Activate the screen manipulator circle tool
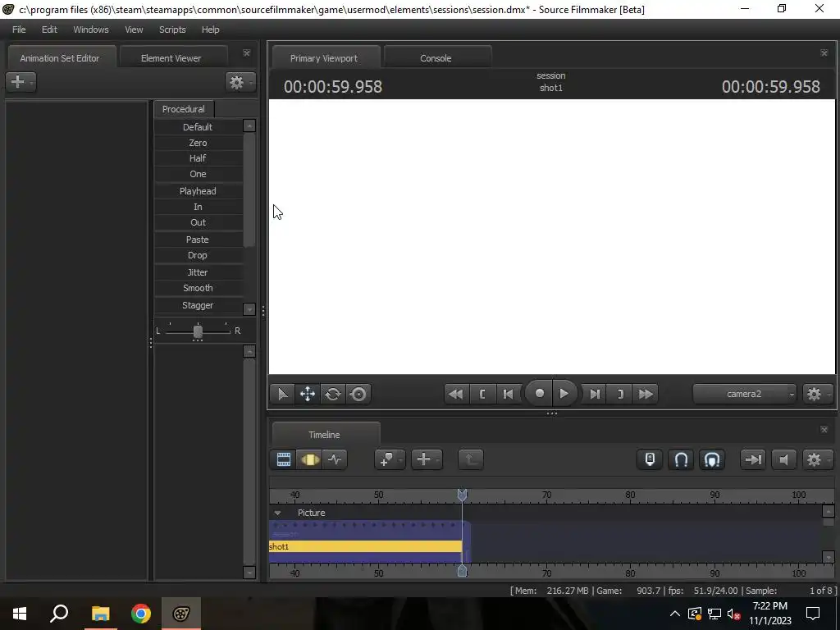Viewport: 840px width, 630px height. 358,395
